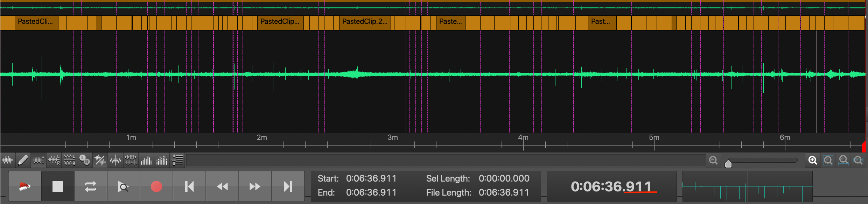This screenshot has height=204, width=868.
Task: Click the End: label
Action: pyautogui.click(x=326, y=192)
